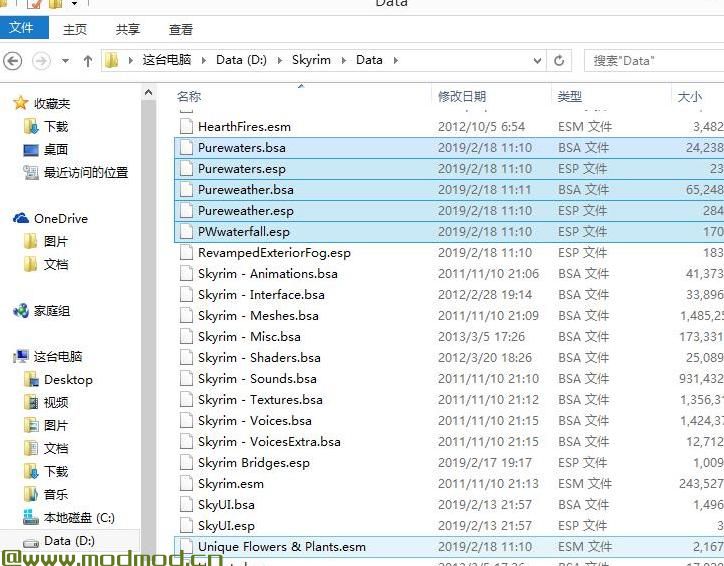Select file icon of Purewaters.esp
Image resolution: width=724 pixels, height=566 pixels.
(186, 169)
